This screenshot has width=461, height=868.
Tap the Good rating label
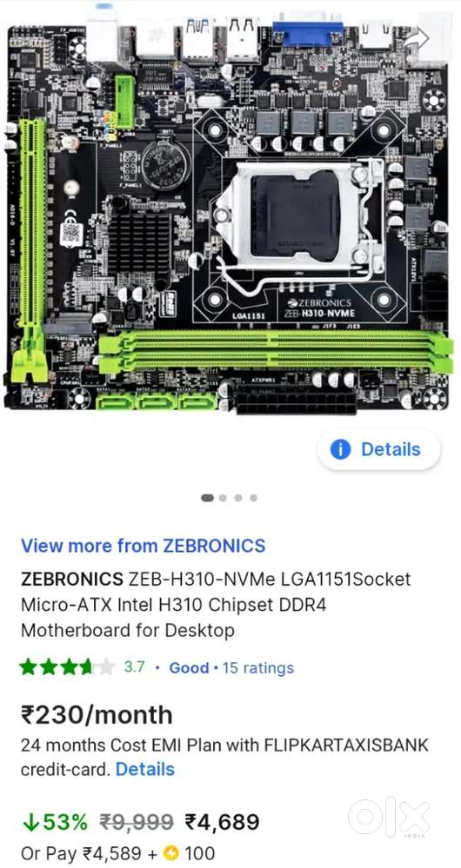click(189, 667)
